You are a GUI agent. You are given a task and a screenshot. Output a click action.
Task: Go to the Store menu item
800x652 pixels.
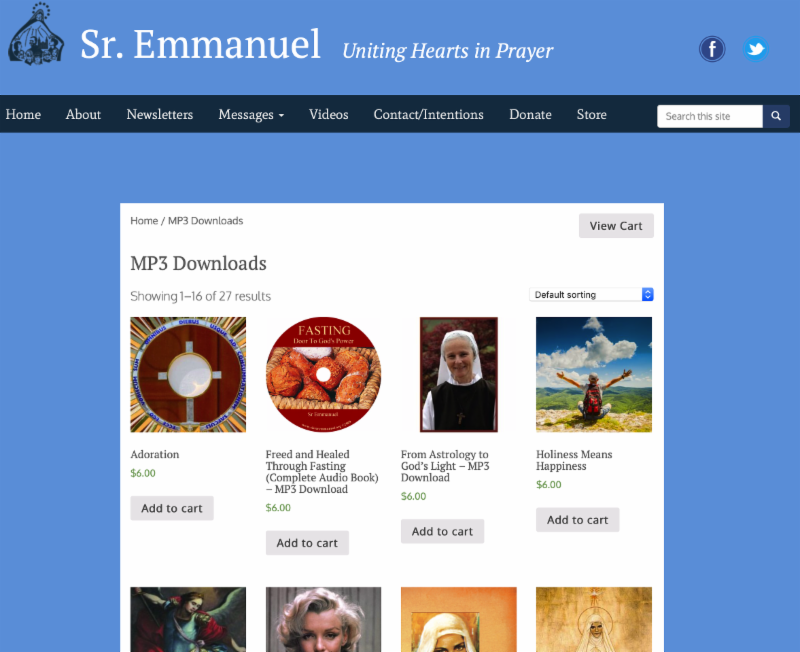(591, 114)
